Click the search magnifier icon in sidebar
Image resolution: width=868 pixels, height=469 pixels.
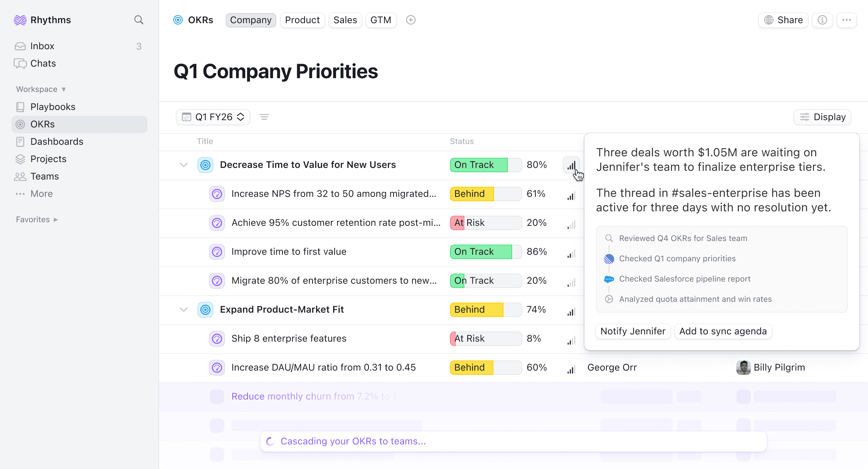click(x=139, y=20)
